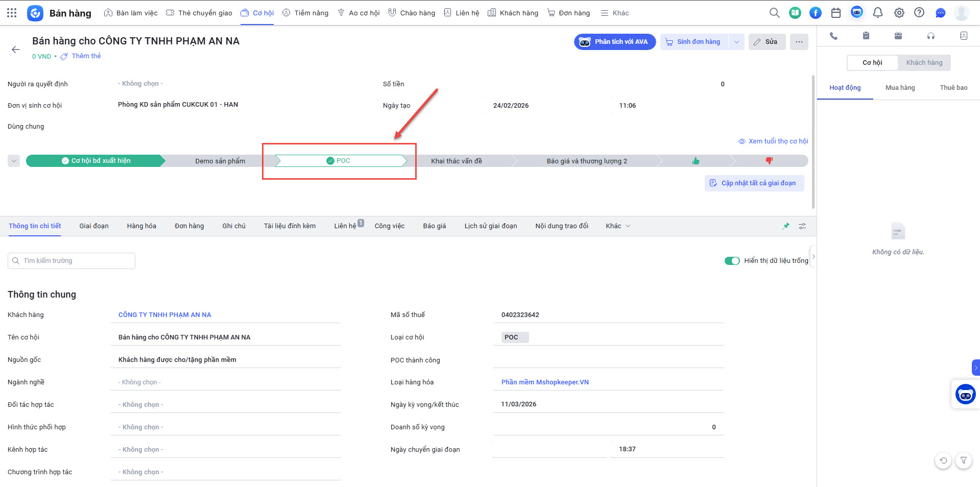The width and height of the screenshot is (980, 487).
Task: Expand the Sinh đơn hàng dropdown arrow
Action: tap(736, 42)
